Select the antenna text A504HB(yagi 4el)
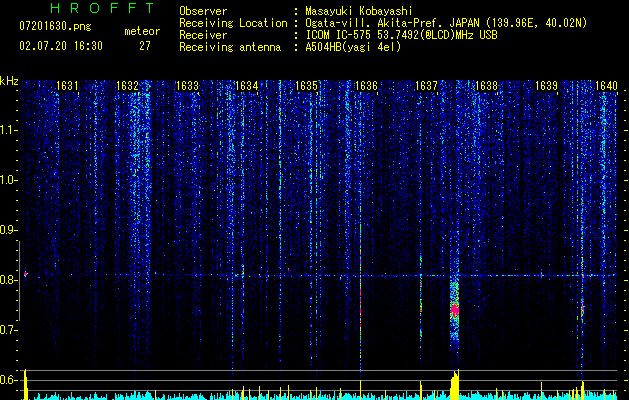Image resolution: width=629 pixels, height=400 pixels. 353,47
